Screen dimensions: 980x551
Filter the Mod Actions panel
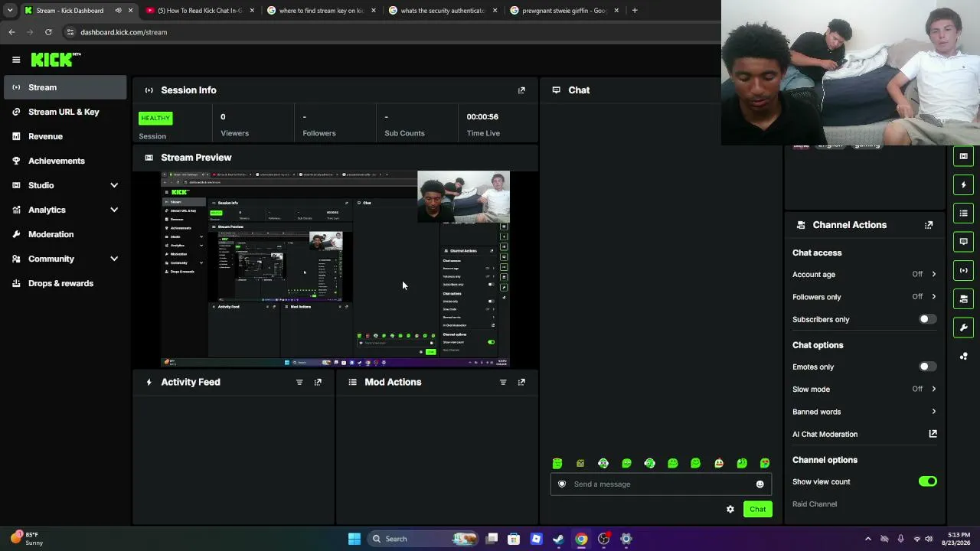(503, 382)
